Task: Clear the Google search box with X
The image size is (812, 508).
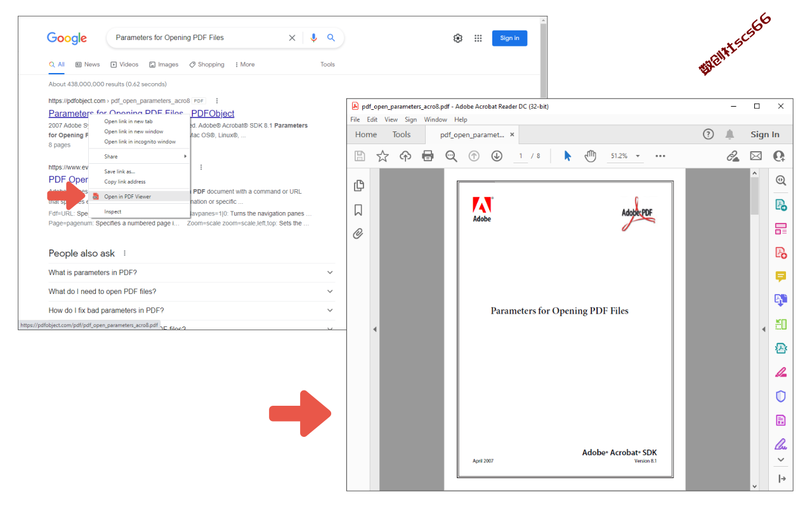Action: [x=292, y=37]
